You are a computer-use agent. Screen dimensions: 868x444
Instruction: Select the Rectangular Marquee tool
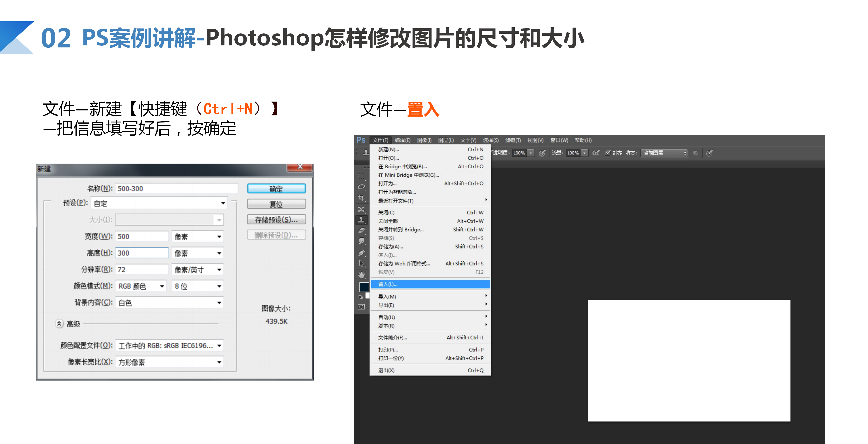[x=362, y=176]
